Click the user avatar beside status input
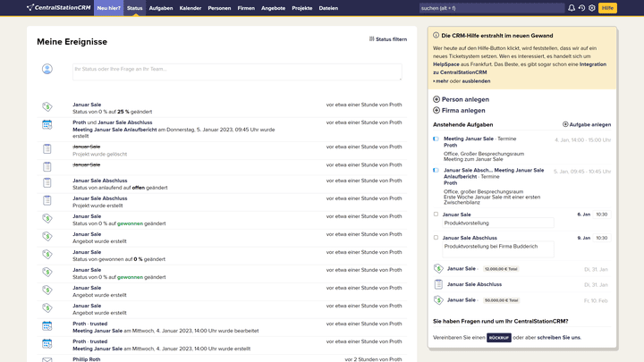This screenshot has width=644, height=362. coord(47,69)
